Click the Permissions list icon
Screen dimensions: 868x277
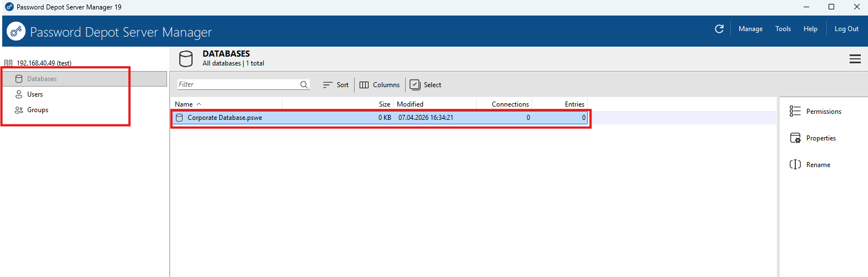coord(795,112)
